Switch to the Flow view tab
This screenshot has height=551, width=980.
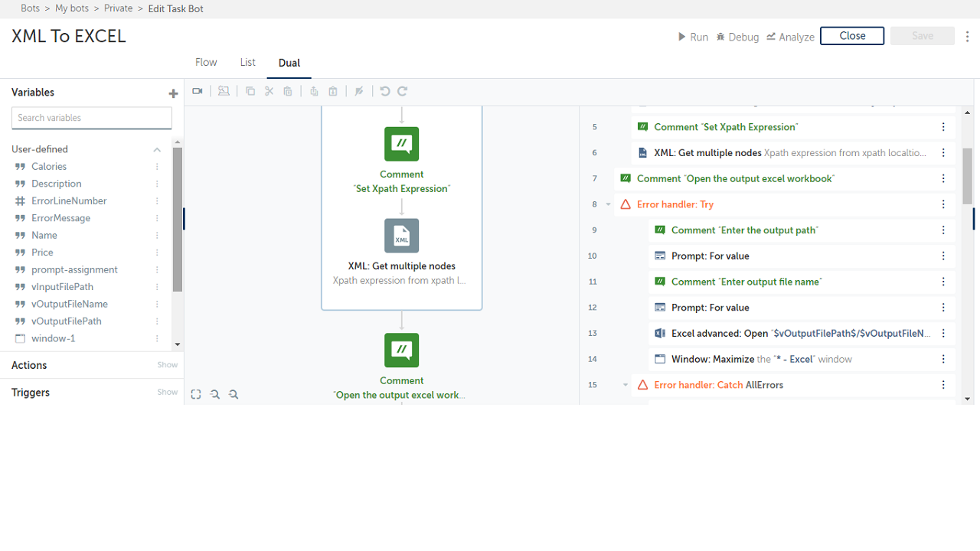tap(206, 63)
